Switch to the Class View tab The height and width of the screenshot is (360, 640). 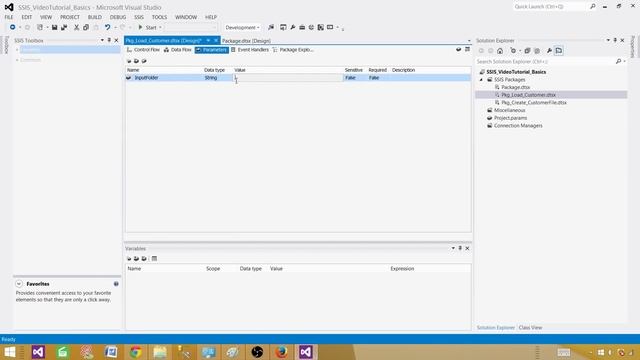point(530,327)
